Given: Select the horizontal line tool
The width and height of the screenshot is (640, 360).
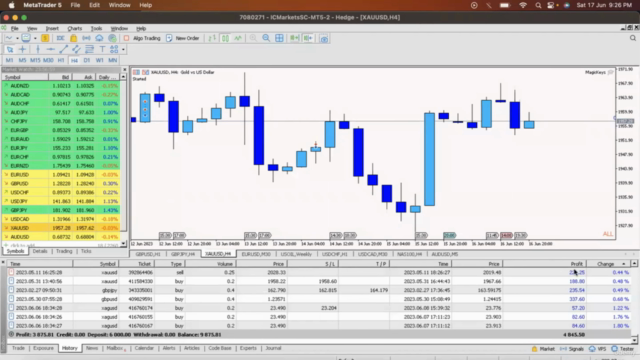Looking at the screenshot, I should click(x=51, y=49).
